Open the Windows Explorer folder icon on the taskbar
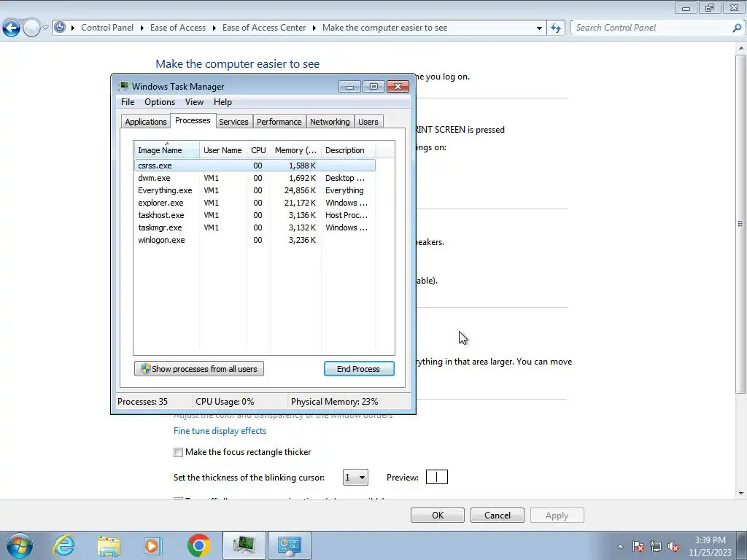This screenshot has height=560, width=747. click(x=109, y=545)
